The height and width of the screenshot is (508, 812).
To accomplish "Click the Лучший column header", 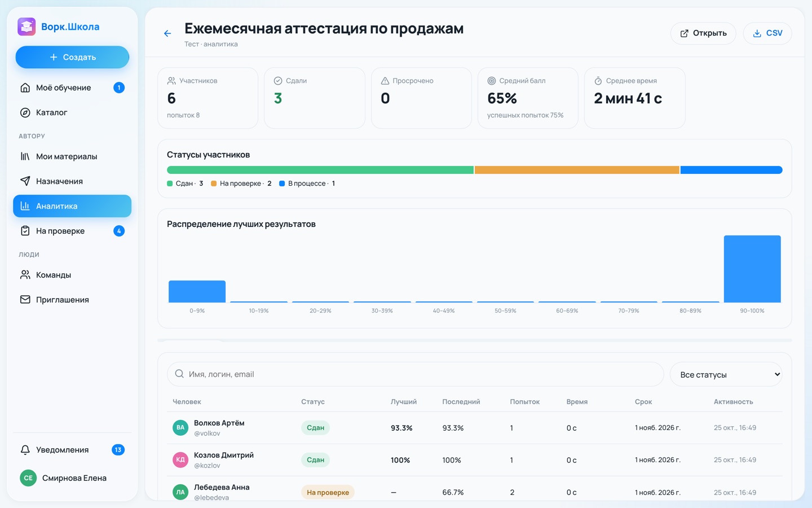I will click(x=404, y=402).
